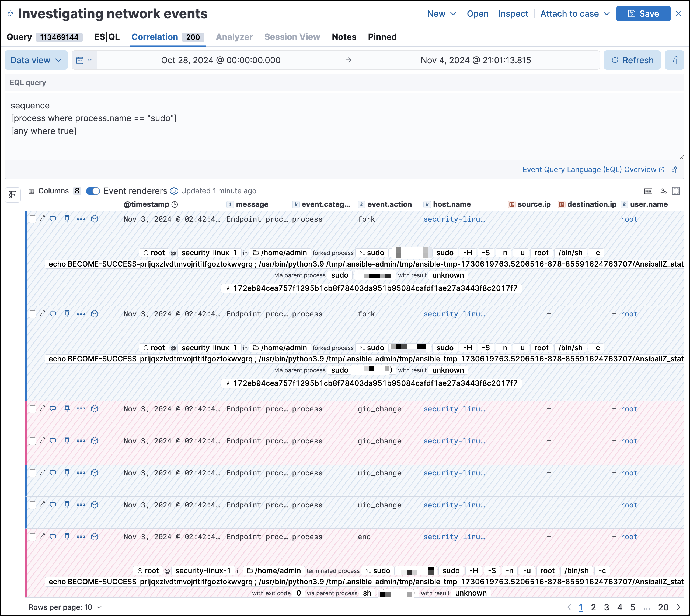Open more actions for the first event

[81, 219]
